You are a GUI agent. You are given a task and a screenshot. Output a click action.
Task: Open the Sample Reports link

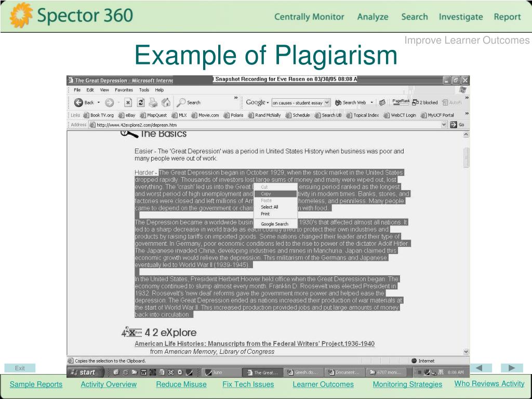(x=36, y=384)
